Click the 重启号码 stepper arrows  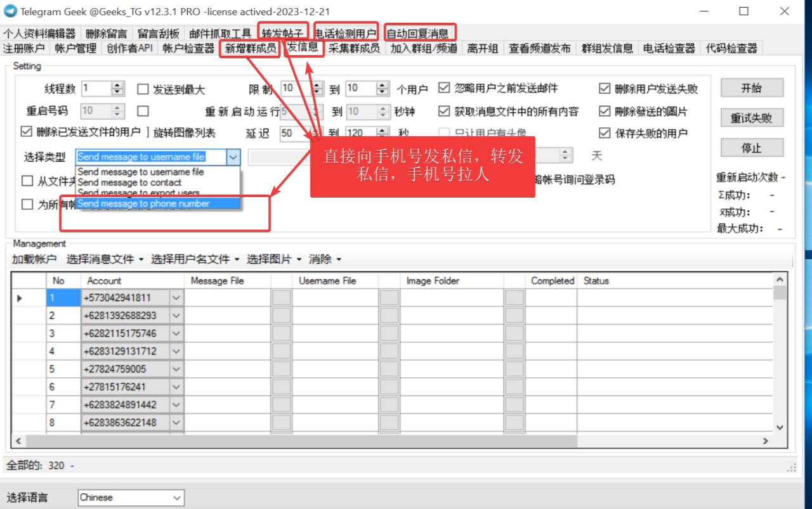click(117, 111)
